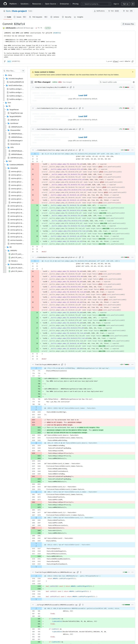Open the Pricing page link

pyautogui.click(x=75, y=4)
